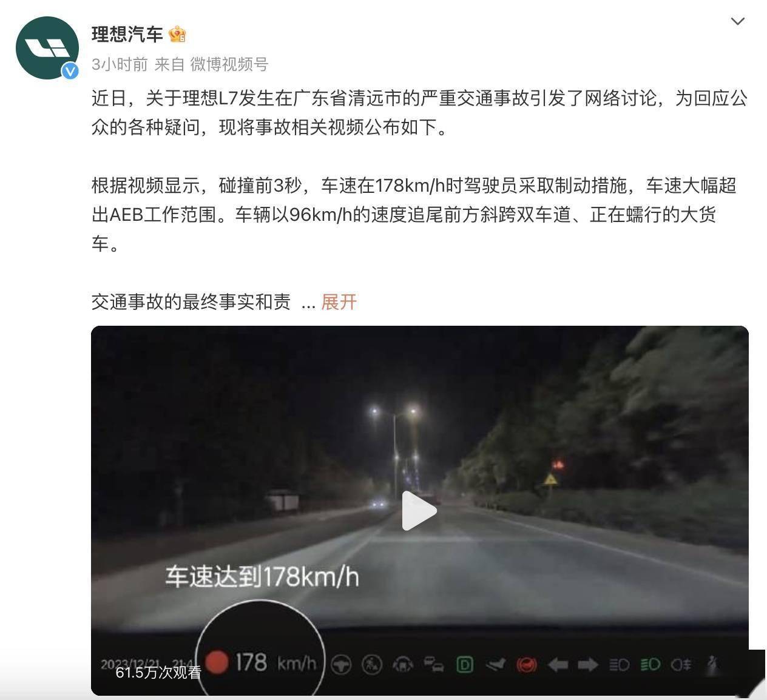Open the 微博视频号 source link
767x700 pixels.
click(229, 64)
